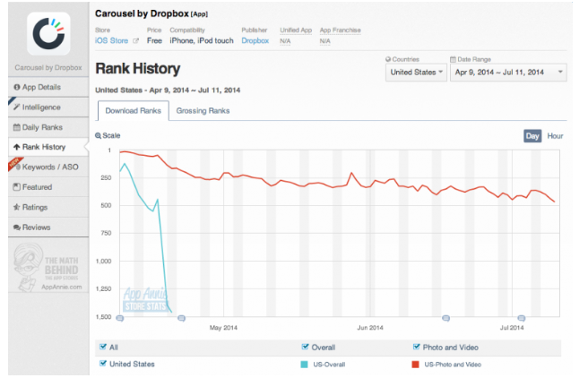The width and height of the screenshot is (588, 378).
Task: Toggle the All checkbox
Action: pyautogui.click(x=103, y=347)
